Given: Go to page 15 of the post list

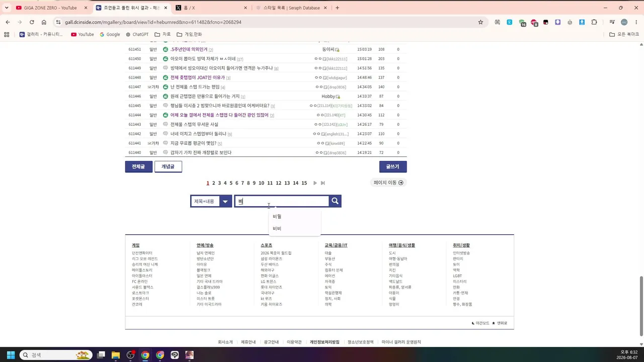Looking at the screenshot, I should (304, 183).
